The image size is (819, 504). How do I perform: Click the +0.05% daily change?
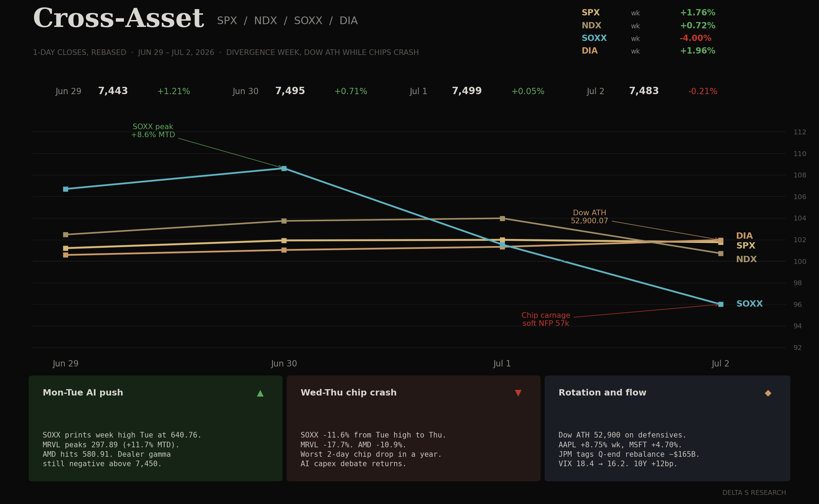coord(528,91)
